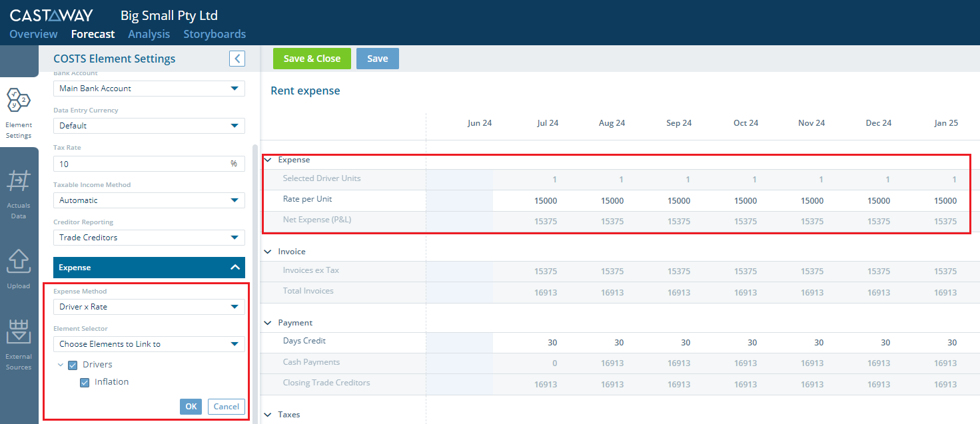Click the Tax Rate input field
Viewport: 980px width, 424px height.
point(149,164)
